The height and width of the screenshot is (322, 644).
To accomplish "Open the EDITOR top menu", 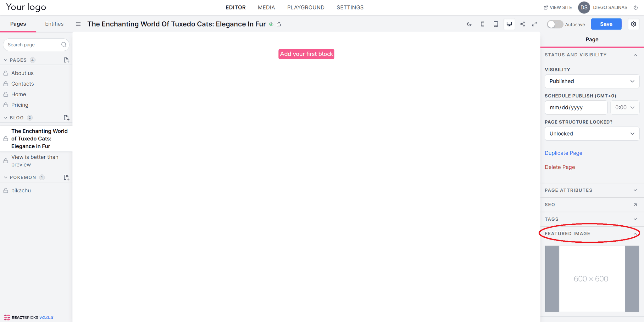I will (236, 8).
